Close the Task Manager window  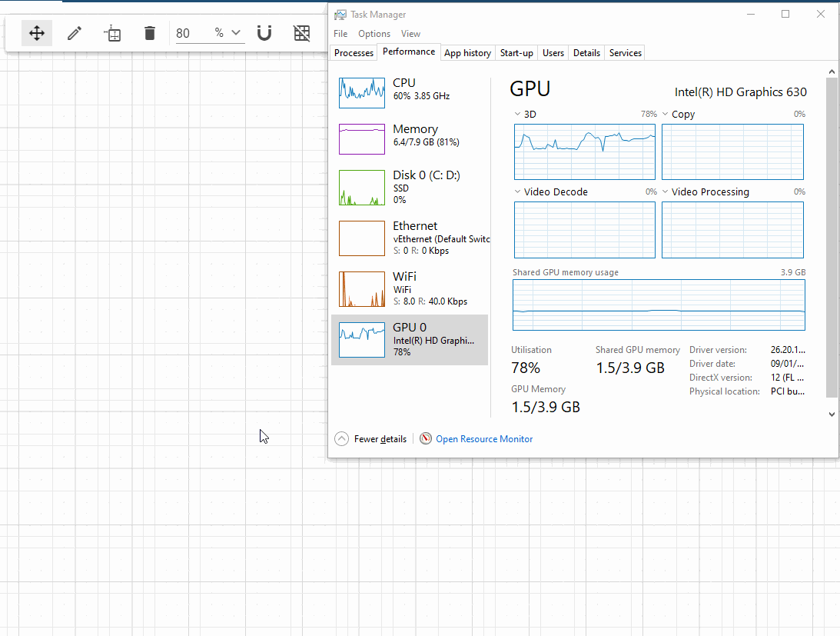[821, 14]
